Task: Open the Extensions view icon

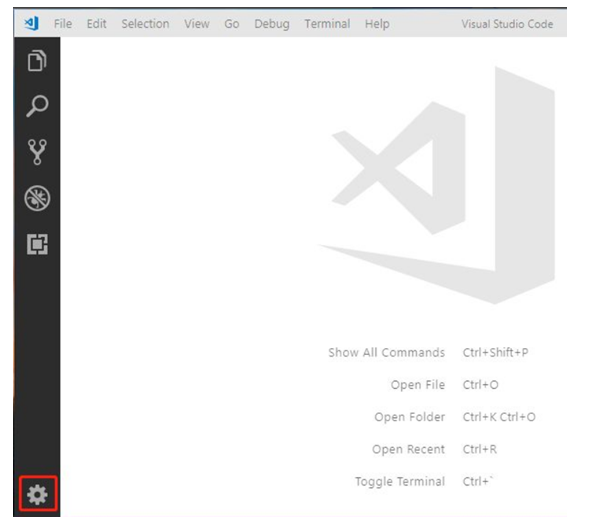Action: point(37,244)
